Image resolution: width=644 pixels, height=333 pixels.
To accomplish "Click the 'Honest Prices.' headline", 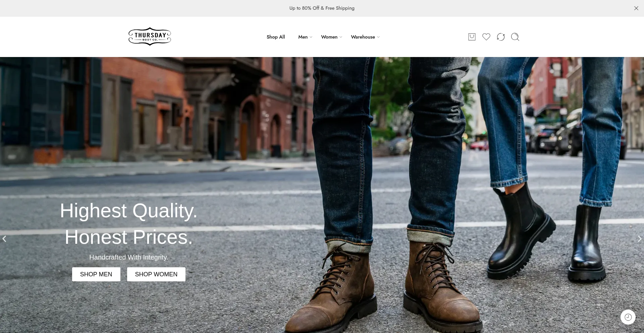I will click(x=129, y=237).
